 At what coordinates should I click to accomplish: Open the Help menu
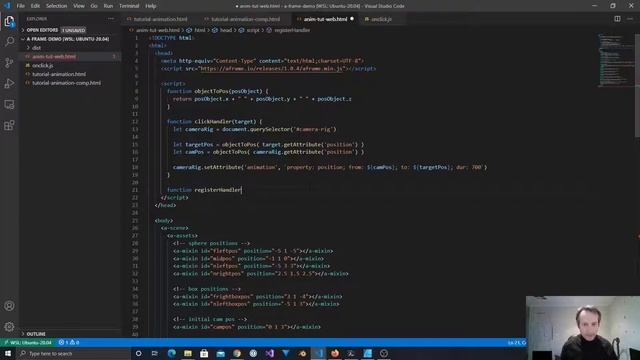click(x=151, y=6)
